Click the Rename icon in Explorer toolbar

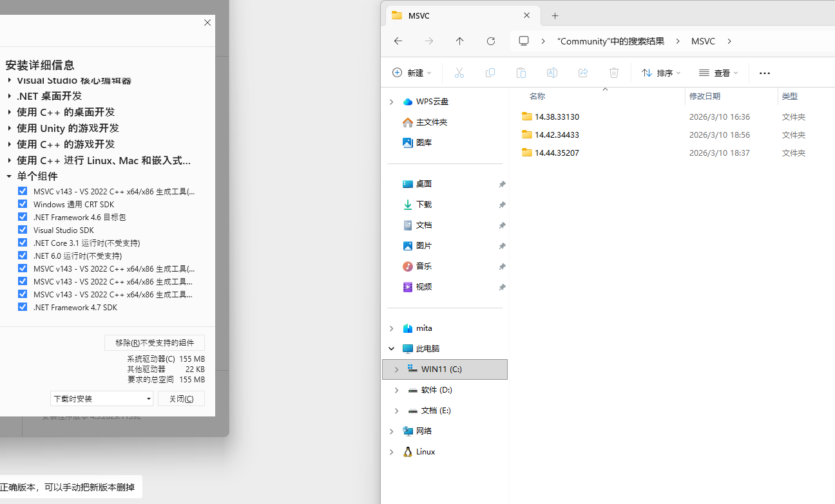click(552, 73)
